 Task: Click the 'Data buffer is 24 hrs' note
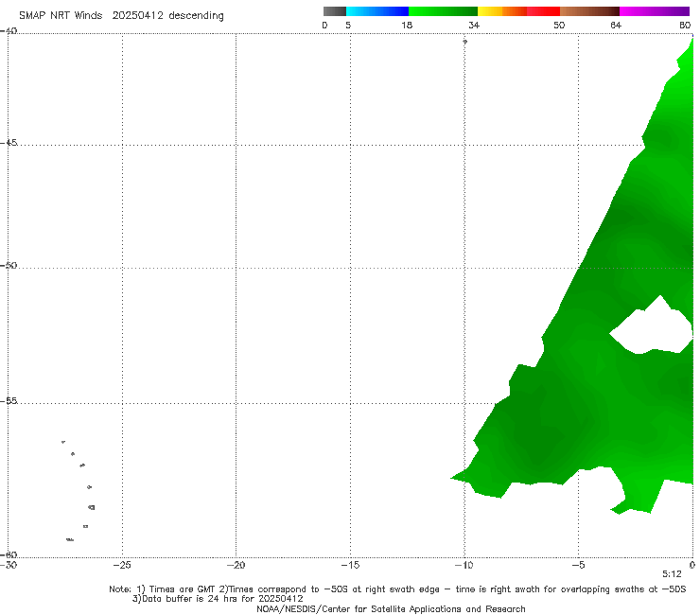coord(218,599)
